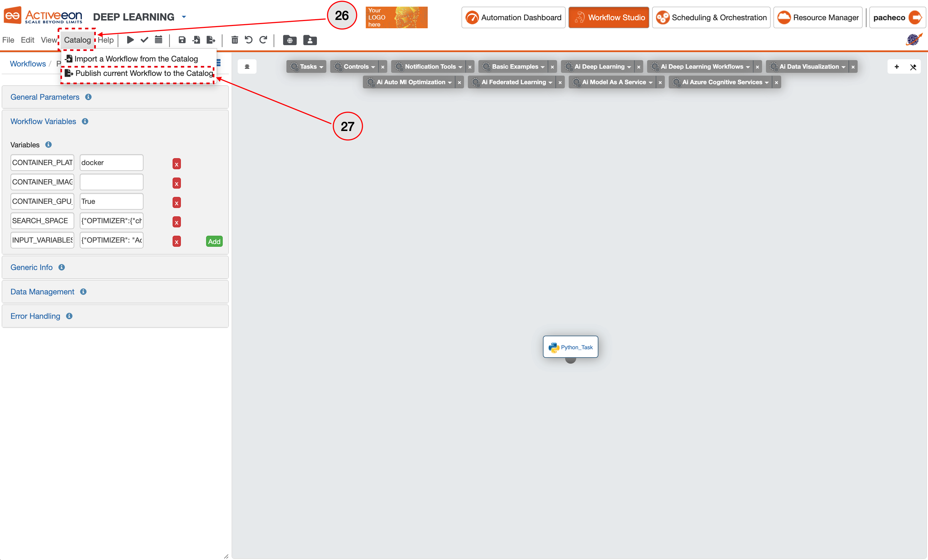The width and height of the screenshot is (928, 560).
Task: Click the Calendar/Schedule workflow icon
Action: coord(158,40)
